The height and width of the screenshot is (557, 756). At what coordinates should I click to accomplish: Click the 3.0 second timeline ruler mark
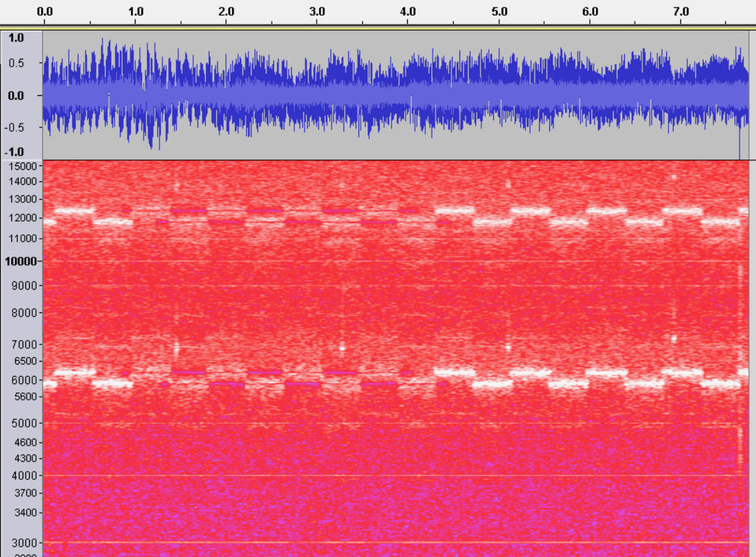pos(317,12)
